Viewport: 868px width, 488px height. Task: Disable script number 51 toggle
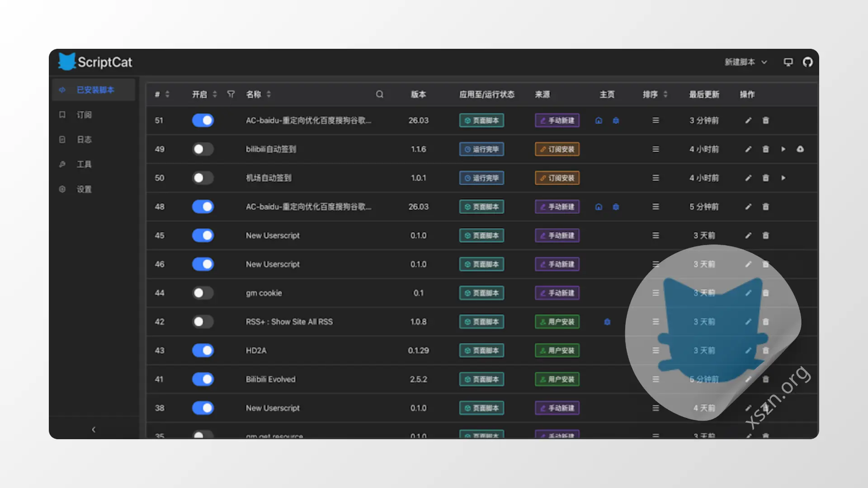pyautogui.click(x=203, y=120)
